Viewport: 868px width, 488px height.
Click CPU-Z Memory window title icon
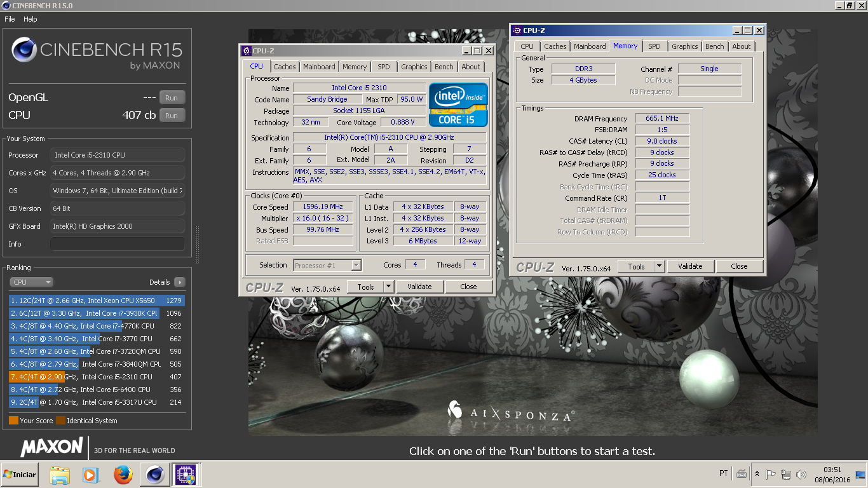517,30
